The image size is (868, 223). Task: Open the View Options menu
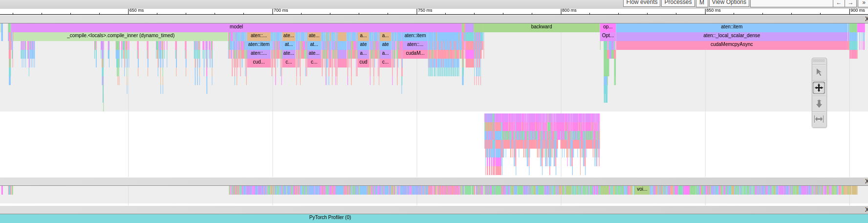pos(729,3)
